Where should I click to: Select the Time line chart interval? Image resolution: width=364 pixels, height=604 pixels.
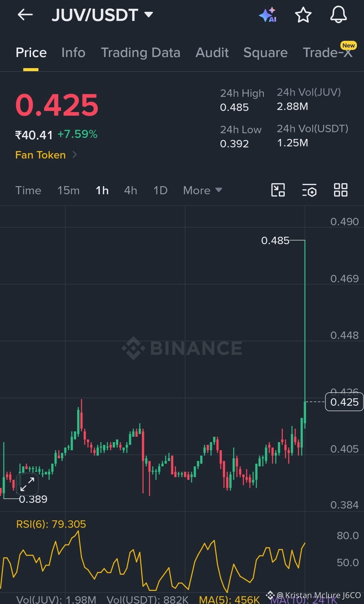point(28,190)
